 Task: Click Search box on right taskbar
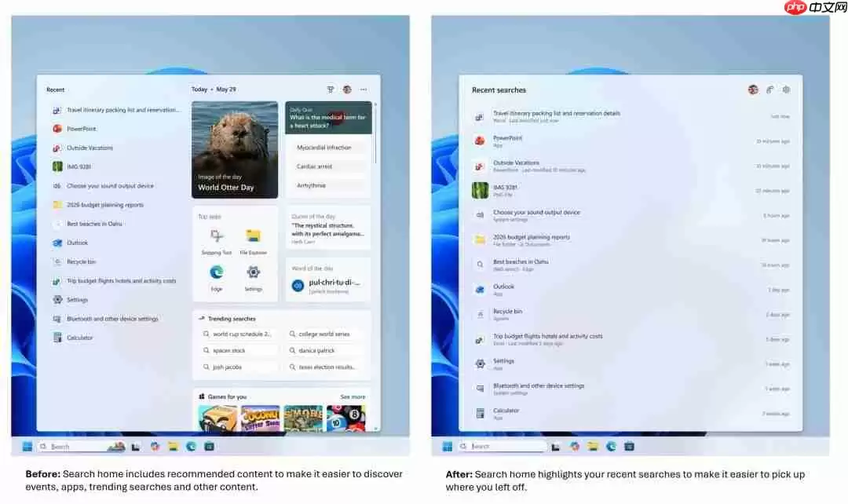[x=502, y=446]
